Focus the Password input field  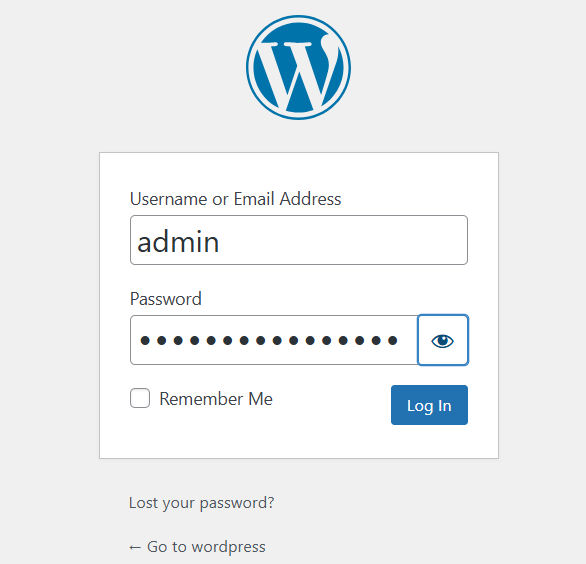point(274,340)
